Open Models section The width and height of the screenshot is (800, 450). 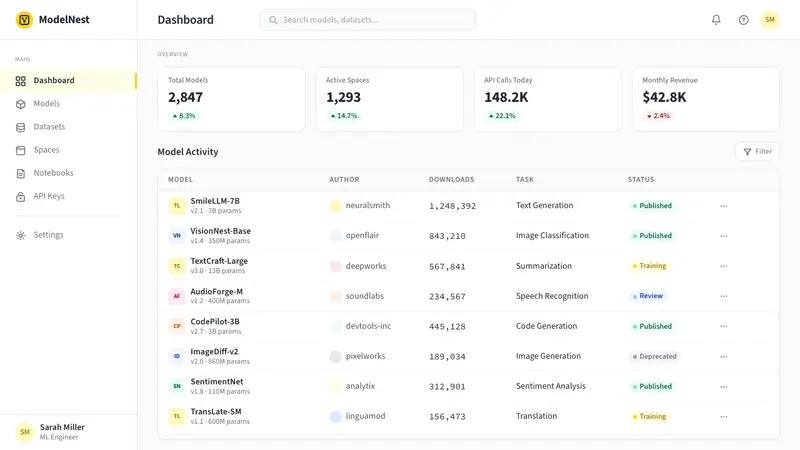68,104
